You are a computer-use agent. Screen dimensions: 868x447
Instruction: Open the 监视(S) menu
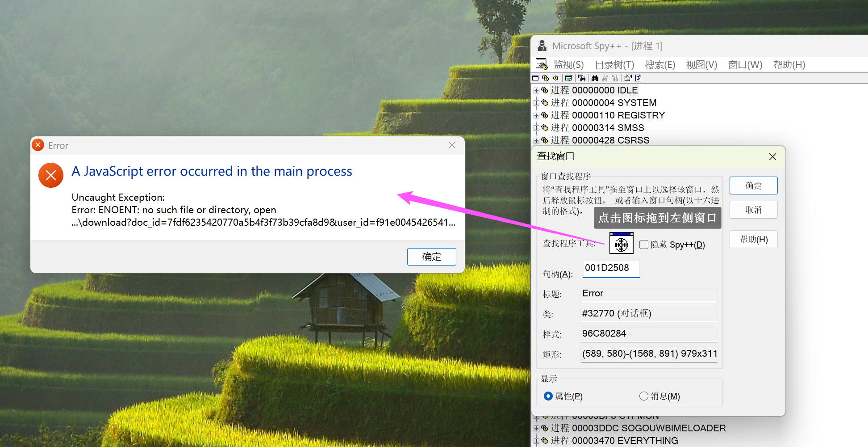coord(568,65)
